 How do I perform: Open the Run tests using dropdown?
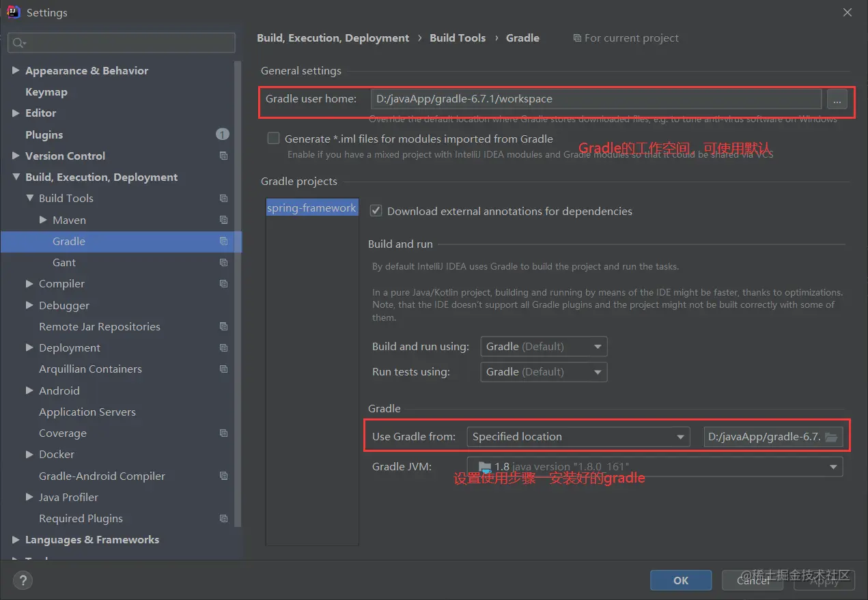pyautogui.click(x=544, y=372)
